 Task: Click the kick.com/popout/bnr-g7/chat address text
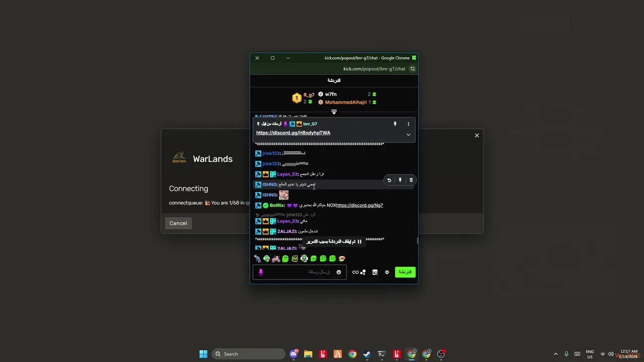[x=374, y=69]
